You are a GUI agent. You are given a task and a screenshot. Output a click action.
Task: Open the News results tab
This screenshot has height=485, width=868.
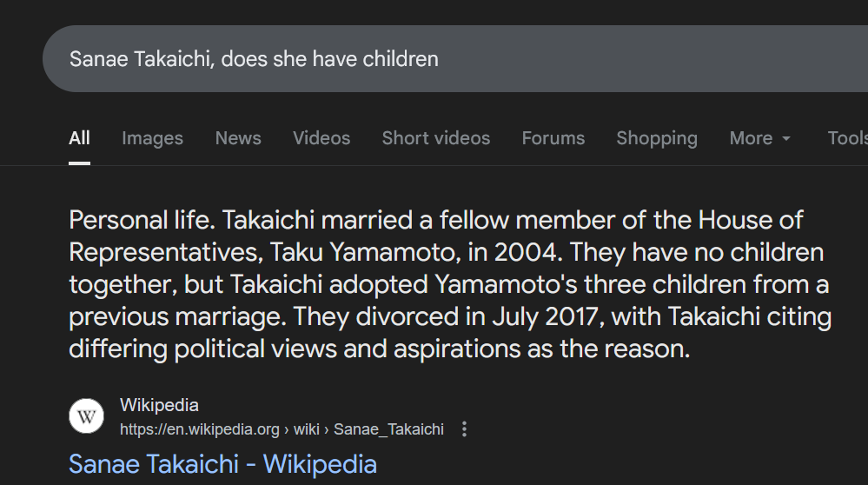[238, 138]
